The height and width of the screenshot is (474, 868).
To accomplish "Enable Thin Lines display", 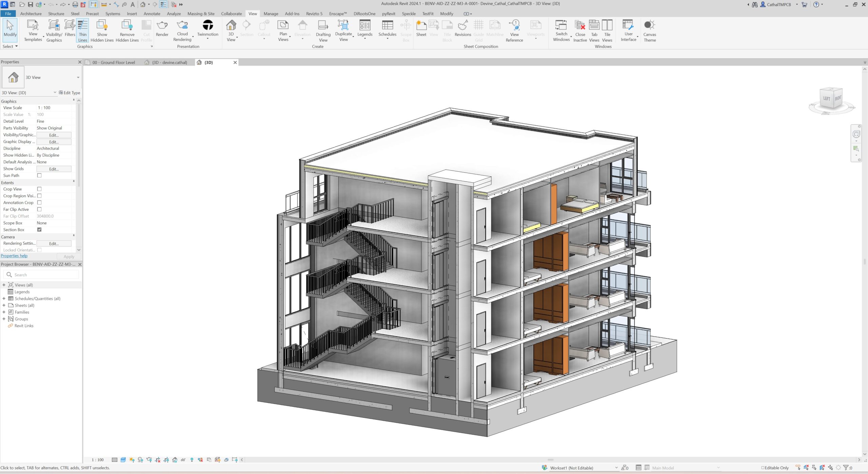I will (x=82, y=30).
